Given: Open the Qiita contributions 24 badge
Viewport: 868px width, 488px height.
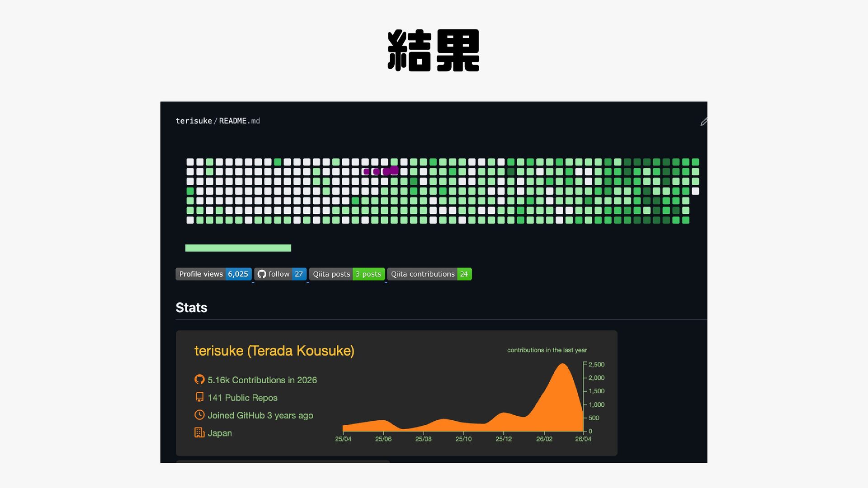Looking at the screenshot, I should tap(429, 274).
